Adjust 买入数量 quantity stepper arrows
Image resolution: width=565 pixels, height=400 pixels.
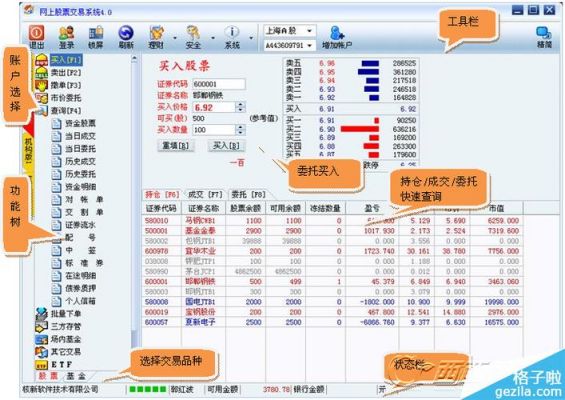240,130
